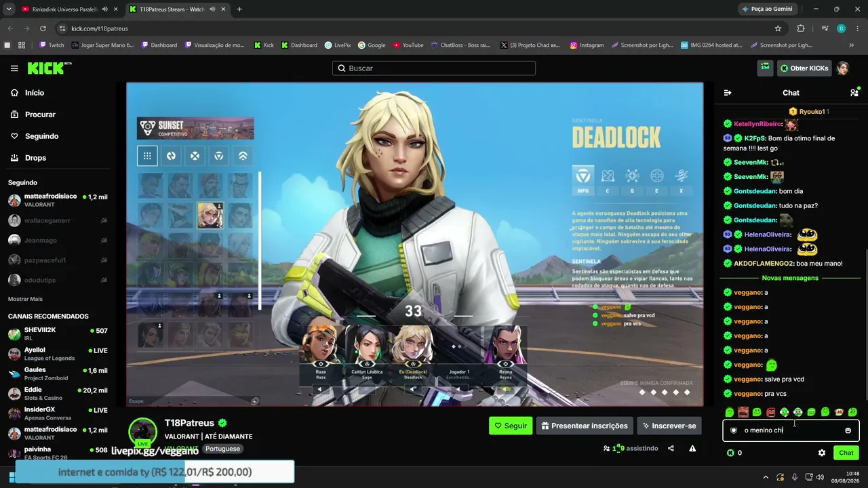Open Procurar in the sidebar

click(x=33, y=115)
